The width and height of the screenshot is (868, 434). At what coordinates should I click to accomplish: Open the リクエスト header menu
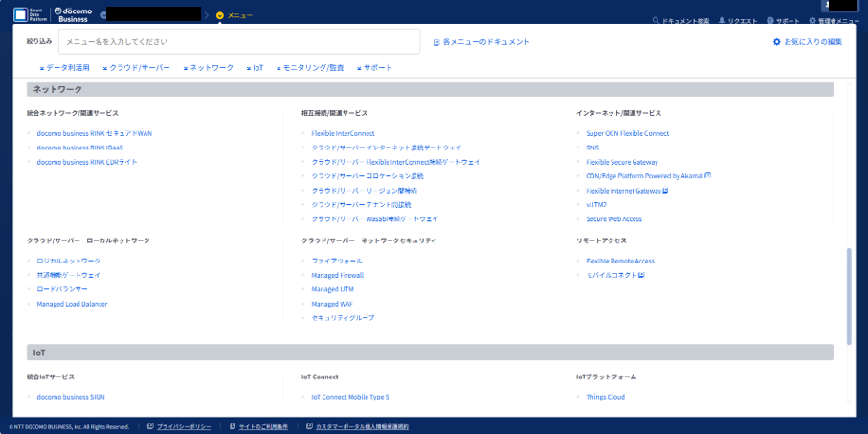pos(738,20)
